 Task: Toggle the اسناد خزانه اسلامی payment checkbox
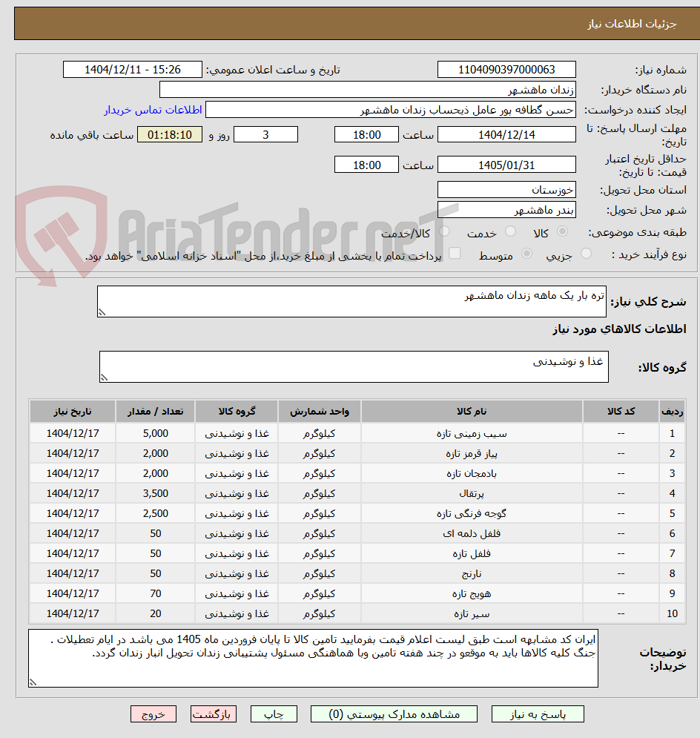(x=455, y=253)
